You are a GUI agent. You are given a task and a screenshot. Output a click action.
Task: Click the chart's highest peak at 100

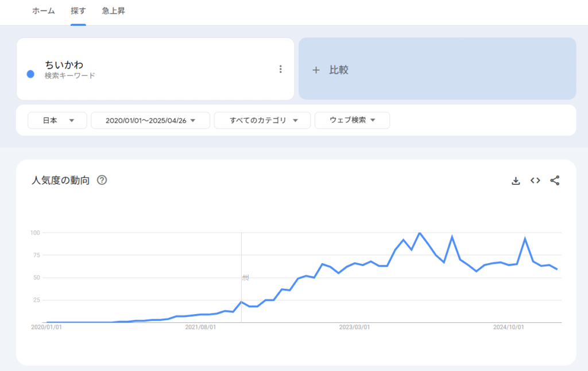(420, 233)
